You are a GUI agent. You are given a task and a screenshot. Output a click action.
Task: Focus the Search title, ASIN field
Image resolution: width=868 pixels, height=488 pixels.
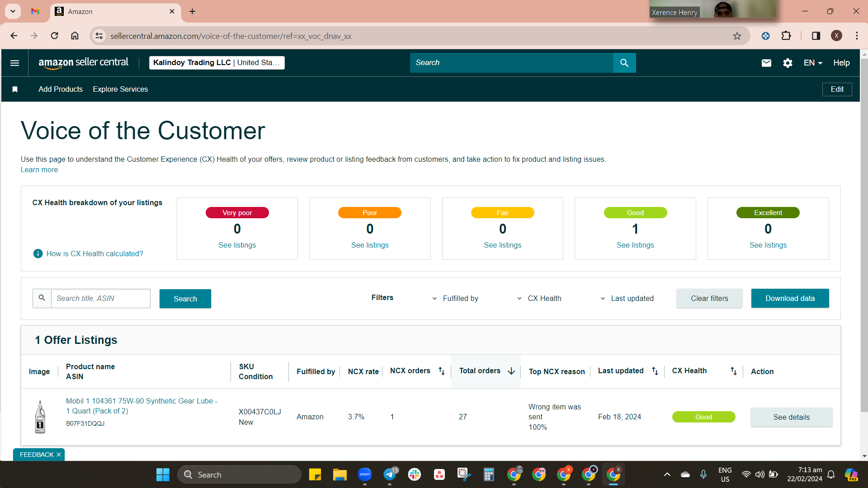click(x=100, y=298)
